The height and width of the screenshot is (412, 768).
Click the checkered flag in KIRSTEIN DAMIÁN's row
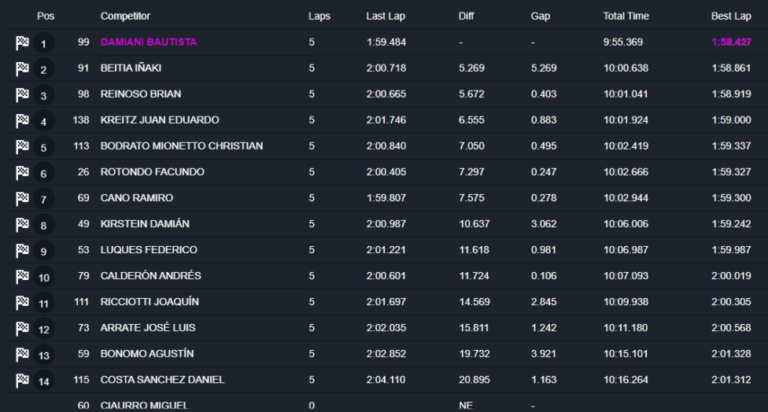tap(22, 225)
